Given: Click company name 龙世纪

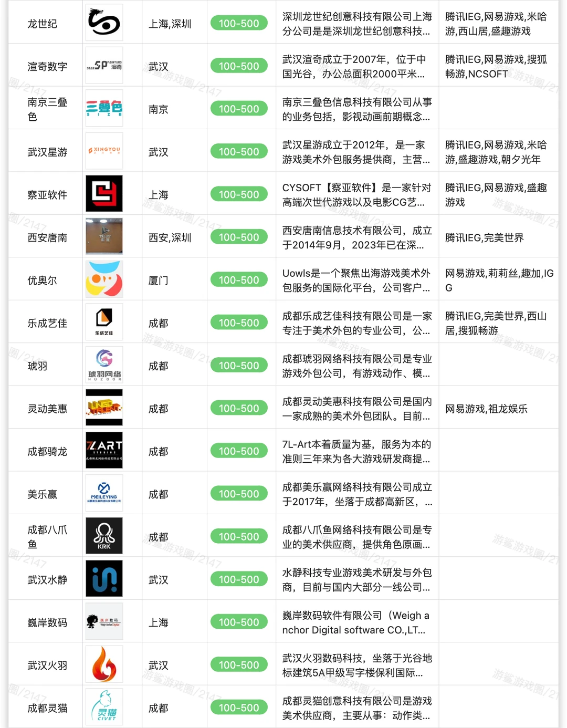Looking at the screenshot, I should [43, 24].
